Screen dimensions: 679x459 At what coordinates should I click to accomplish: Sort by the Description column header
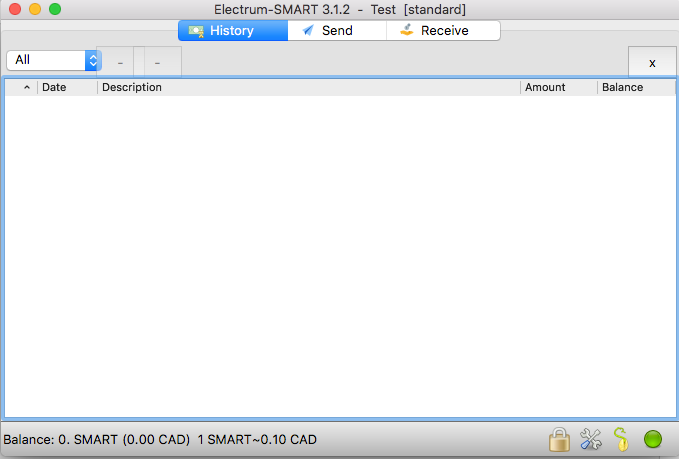309,87
